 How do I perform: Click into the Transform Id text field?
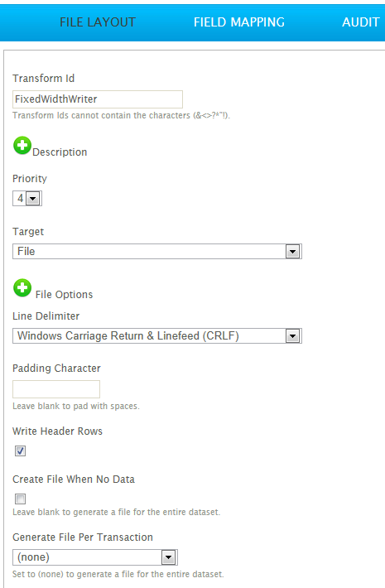98,99
